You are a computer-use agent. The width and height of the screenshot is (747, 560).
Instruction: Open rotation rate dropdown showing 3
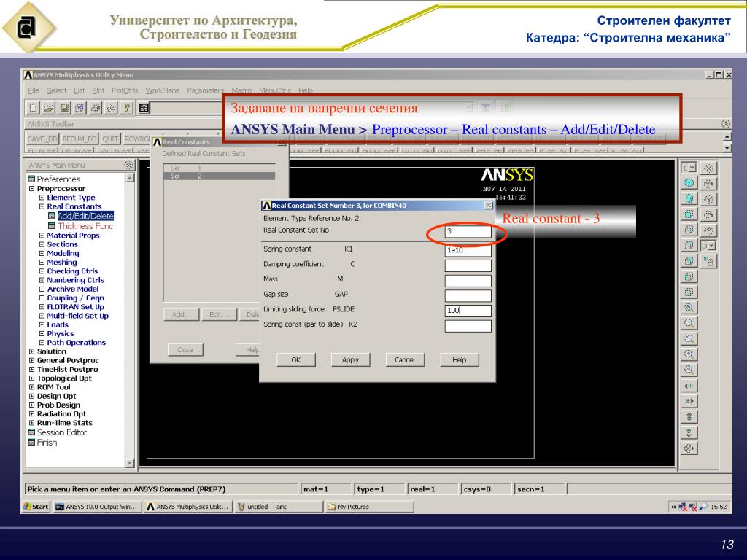pos(712,246)
